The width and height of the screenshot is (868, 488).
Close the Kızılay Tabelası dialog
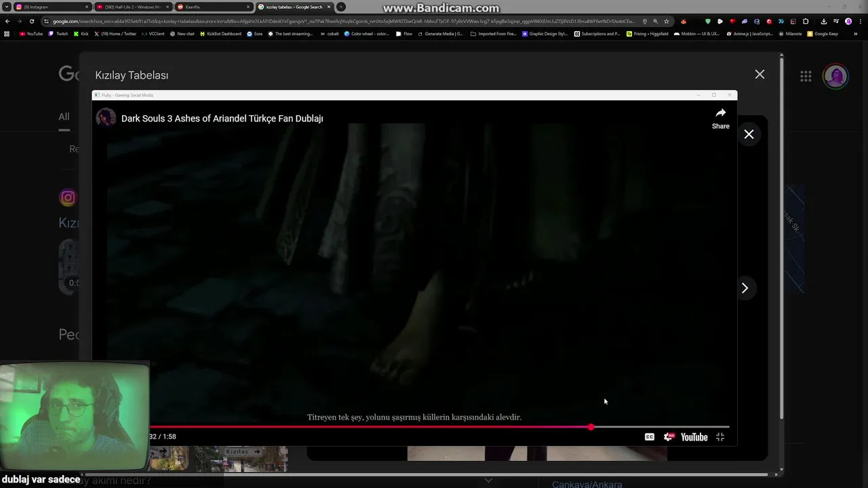759,75
